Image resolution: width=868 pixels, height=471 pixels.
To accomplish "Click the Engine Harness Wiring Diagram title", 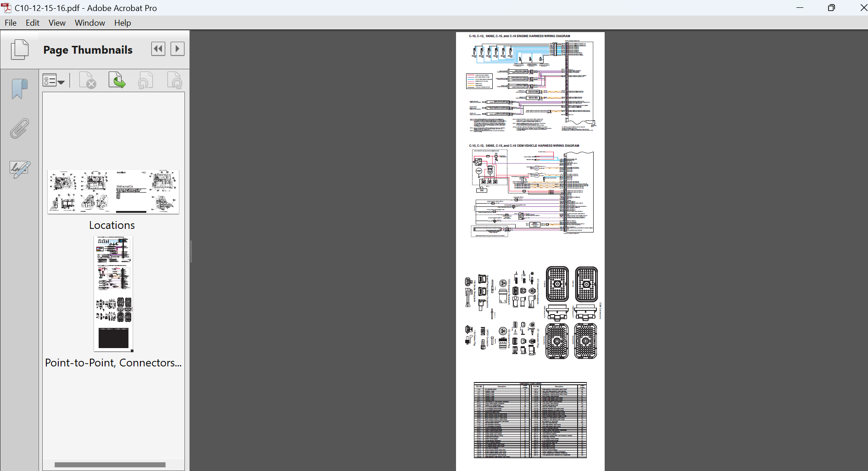I will pos(519,36).
